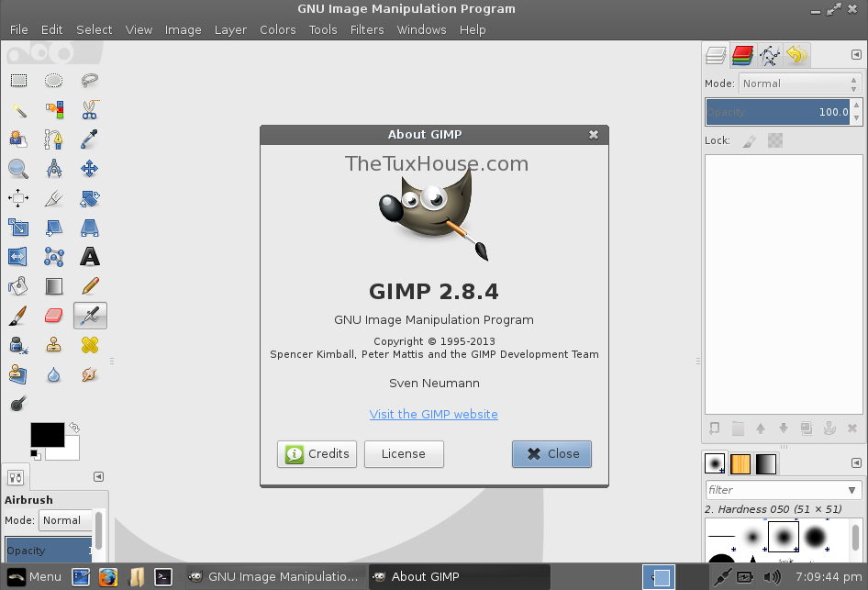The image size is (868, 590).
Task: Open the Filters menu
Action: click(367, 30)
